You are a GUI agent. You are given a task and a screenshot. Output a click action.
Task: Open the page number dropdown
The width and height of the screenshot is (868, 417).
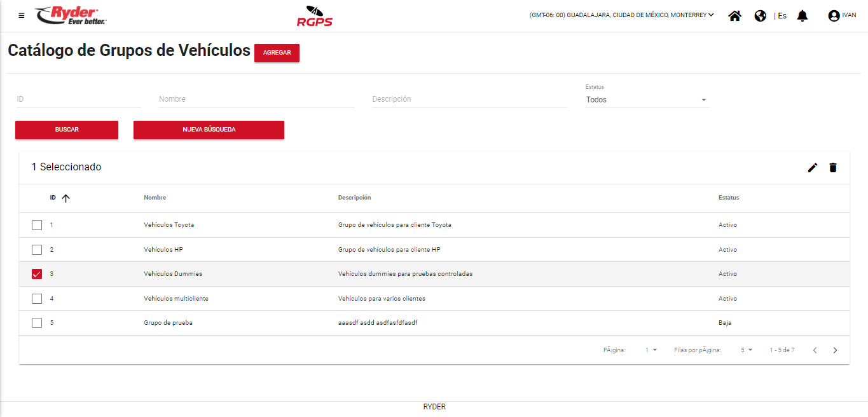(x=651, y=350)
